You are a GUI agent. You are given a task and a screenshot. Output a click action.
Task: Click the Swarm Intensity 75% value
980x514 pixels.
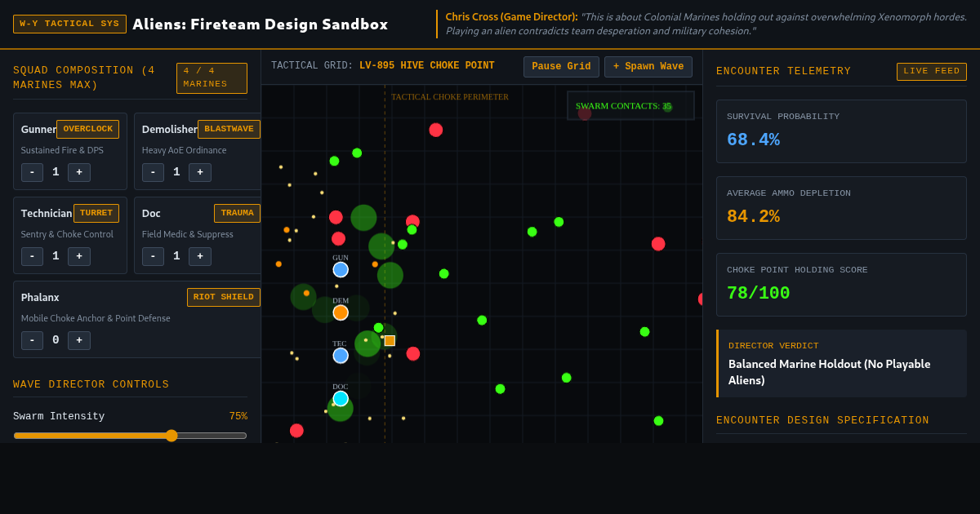pyautogui.click(x=238, y=416)
